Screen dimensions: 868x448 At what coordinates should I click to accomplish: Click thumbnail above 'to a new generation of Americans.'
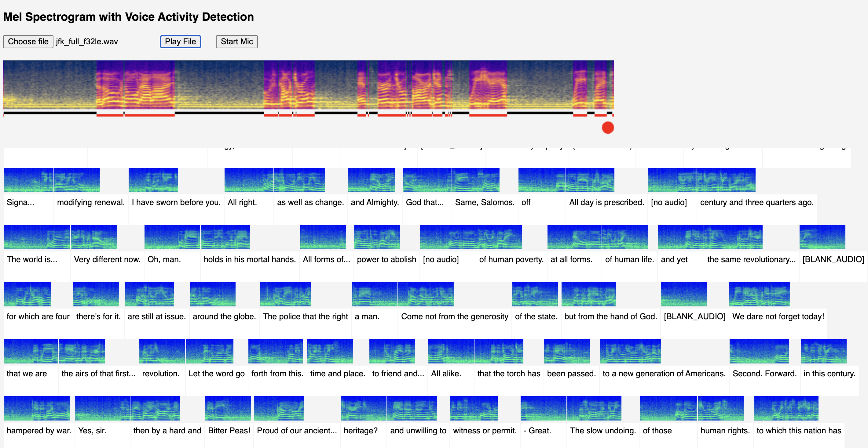630,351
